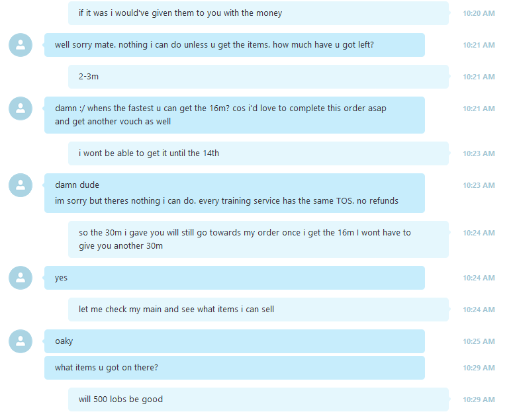Click 10:23 AM timestamp beside 'damn dude'

coord(479,185)
